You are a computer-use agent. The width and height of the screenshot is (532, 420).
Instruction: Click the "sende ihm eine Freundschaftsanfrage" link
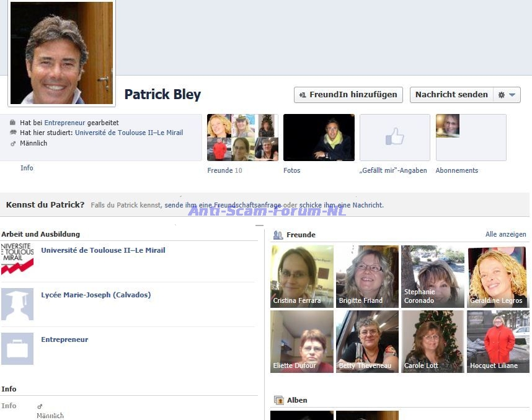[x=223, y=205]
